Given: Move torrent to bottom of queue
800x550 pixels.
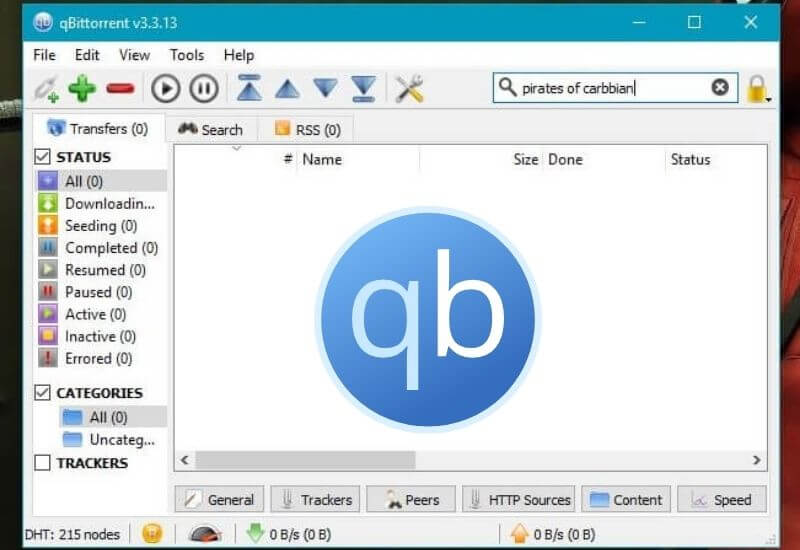Looking at the screenshot, I should tap(363, 89).
